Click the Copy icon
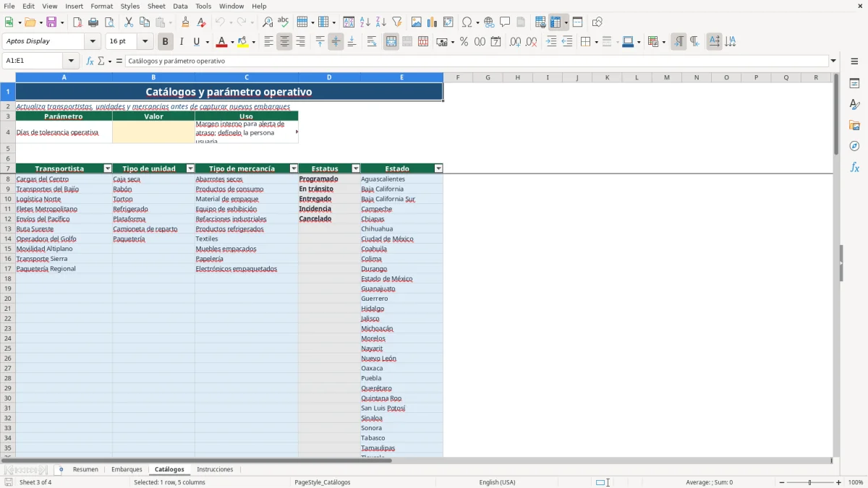 (145, 22)
